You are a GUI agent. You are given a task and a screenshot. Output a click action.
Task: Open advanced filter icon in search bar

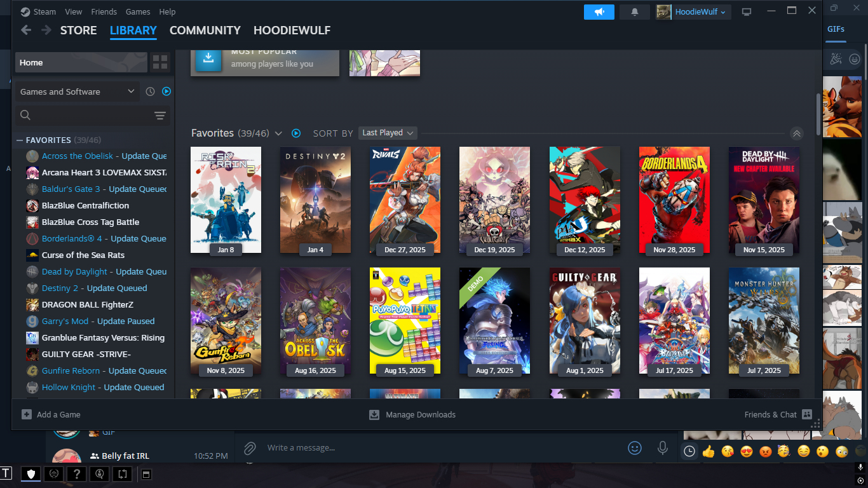[x=160, y=115]
